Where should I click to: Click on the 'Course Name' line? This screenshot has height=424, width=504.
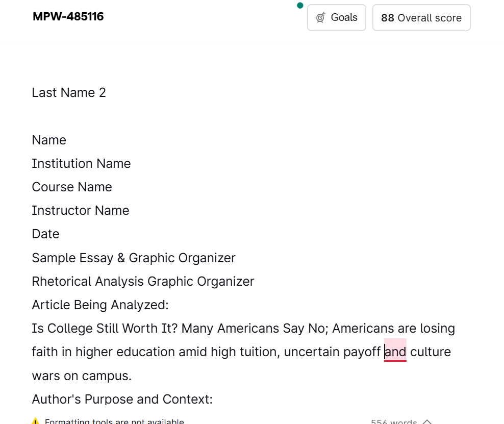tap(72, 187)
